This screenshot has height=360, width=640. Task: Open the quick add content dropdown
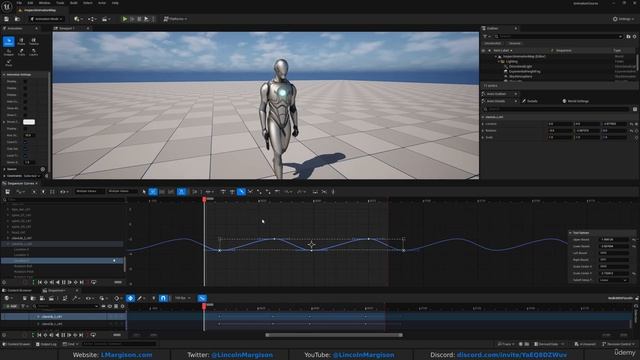pyautogui.click(x=78, y=19)
